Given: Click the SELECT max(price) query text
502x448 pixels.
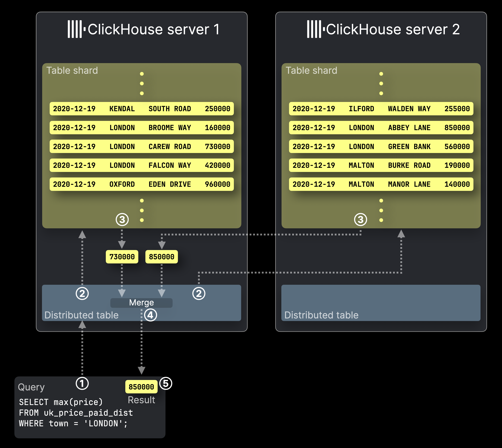Looking at the screenshot, I should 61,402.
